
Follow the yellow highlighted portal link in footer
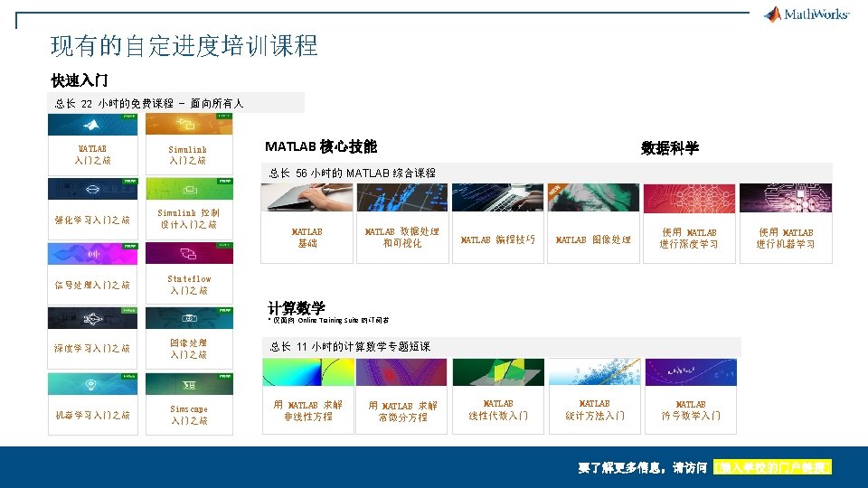(x=772, y=467)
